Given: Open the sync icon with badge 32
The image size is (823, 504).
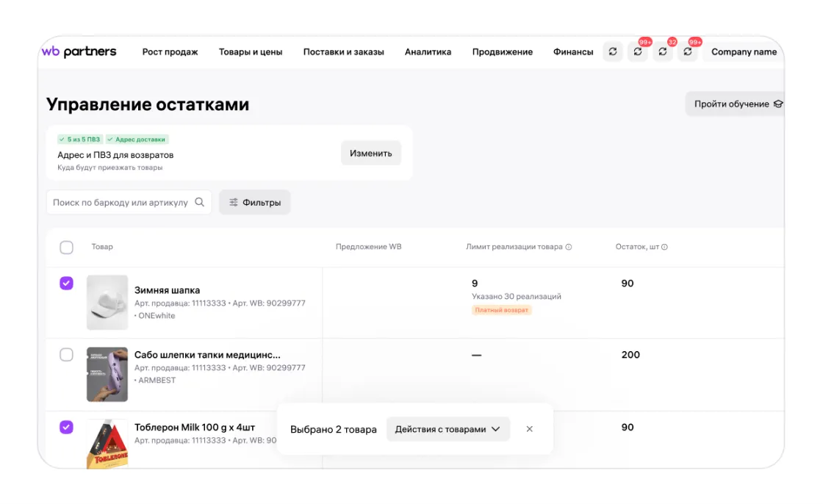Looking at the screenshot, I should (663, 52).
